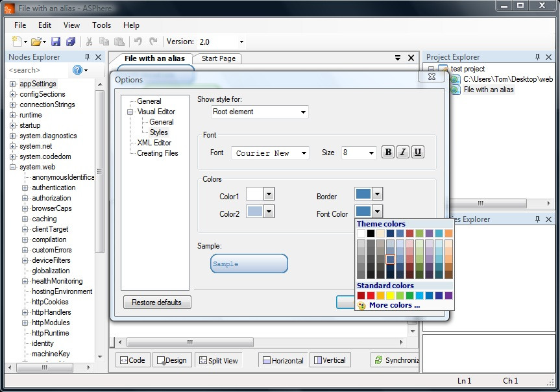Toggle Bold font style
This screenshot has width=560, height=392.
(x=388, y=153)
